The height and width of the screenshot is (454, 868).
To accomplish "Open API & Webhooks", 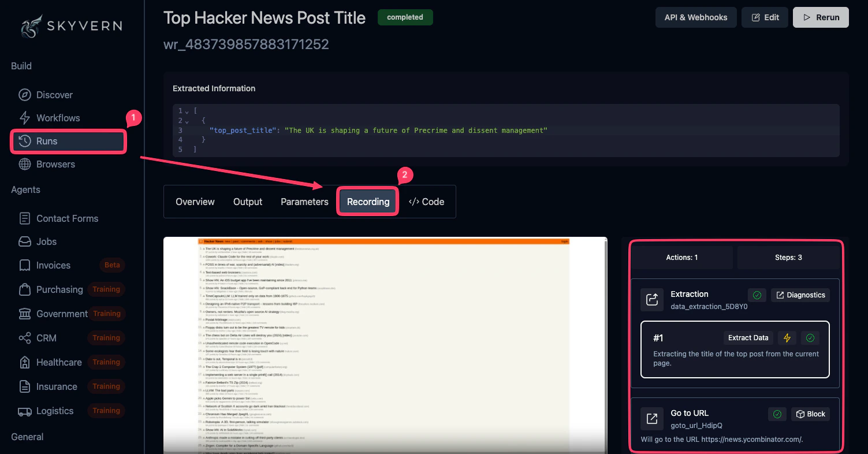I will (696, 17).
